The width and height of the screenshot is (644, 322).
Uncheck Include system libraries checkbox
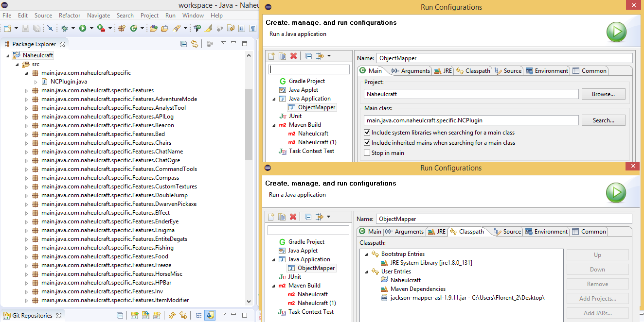pyautogui.click(x=367, y=133)
